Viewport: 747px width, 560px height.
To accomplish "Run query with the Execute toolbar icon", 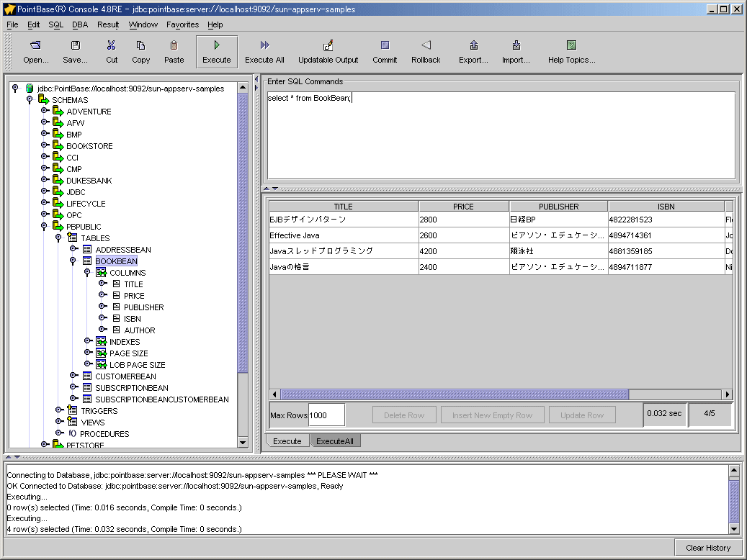I will click(217, 45).
